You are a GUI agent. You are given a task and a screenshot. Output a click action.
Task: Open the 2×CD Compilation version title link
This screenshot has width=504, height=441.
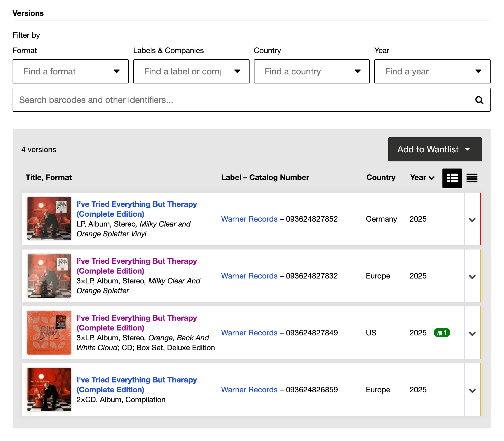point(137,385)
